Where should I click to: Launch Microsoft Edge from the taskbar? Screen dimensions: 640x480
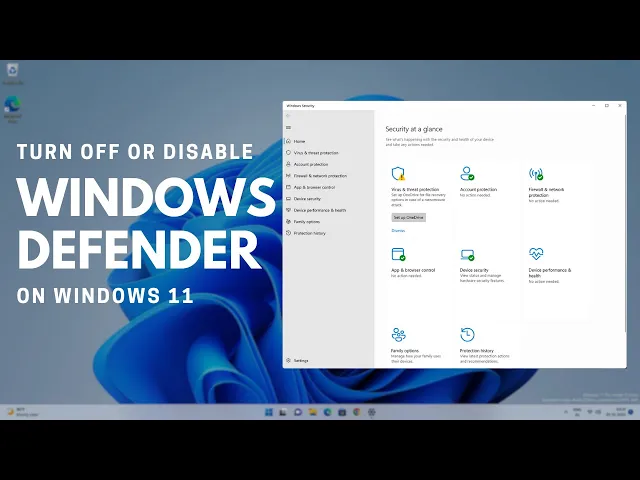pyautogui.click(x=327, y=412)
